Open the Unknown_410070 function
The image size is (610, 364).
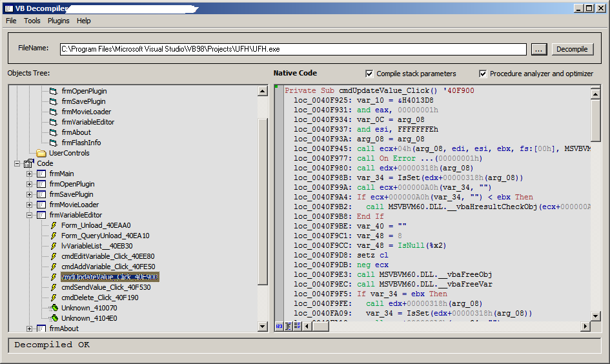coord(89,308)
